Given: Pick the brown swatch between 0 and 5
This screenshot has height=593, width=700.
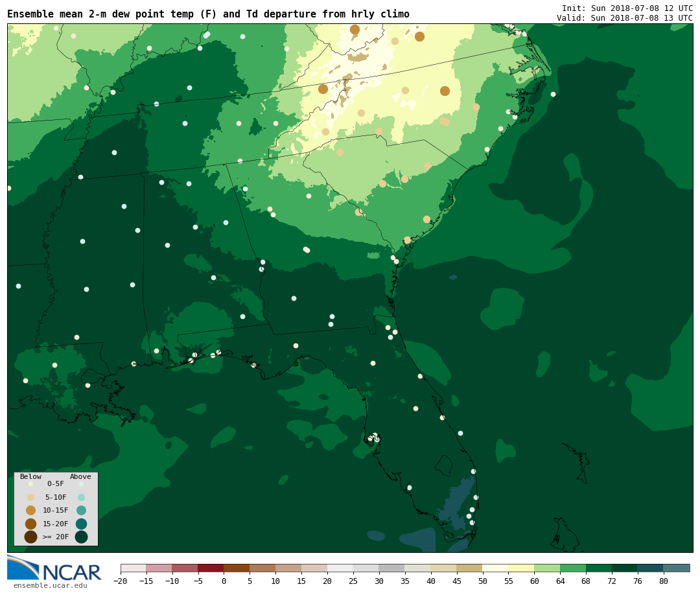Looking at the screenshot, I should [237, 568].
